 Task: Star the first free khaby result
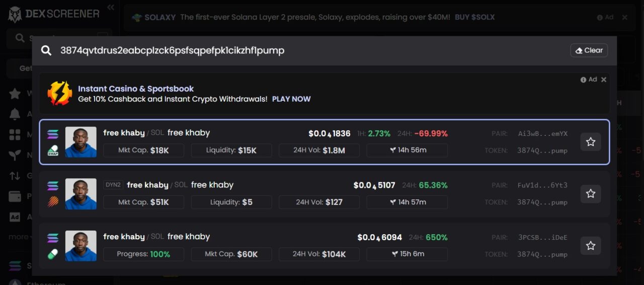click(x=591, y=142)
